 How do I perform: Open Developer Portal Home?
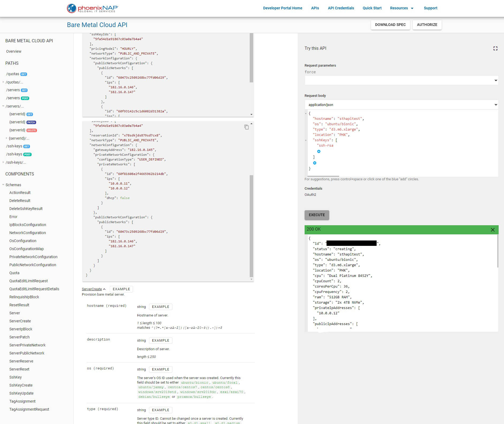[283, 8]
